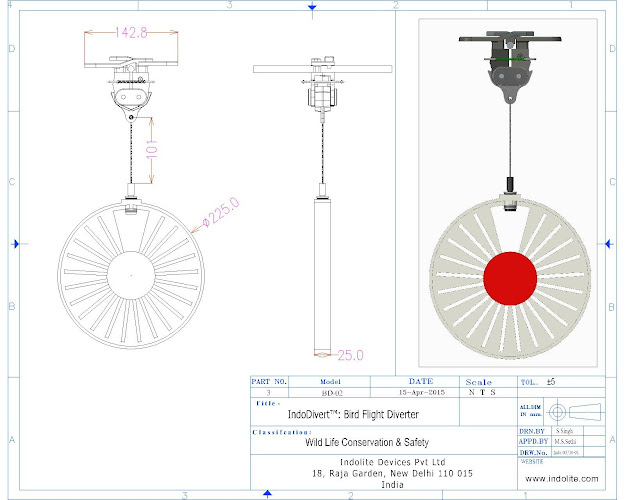The width and height of the screenshot is (625, 500).
Task: Open the www.indolite.com website link
Action: (562, 478)
